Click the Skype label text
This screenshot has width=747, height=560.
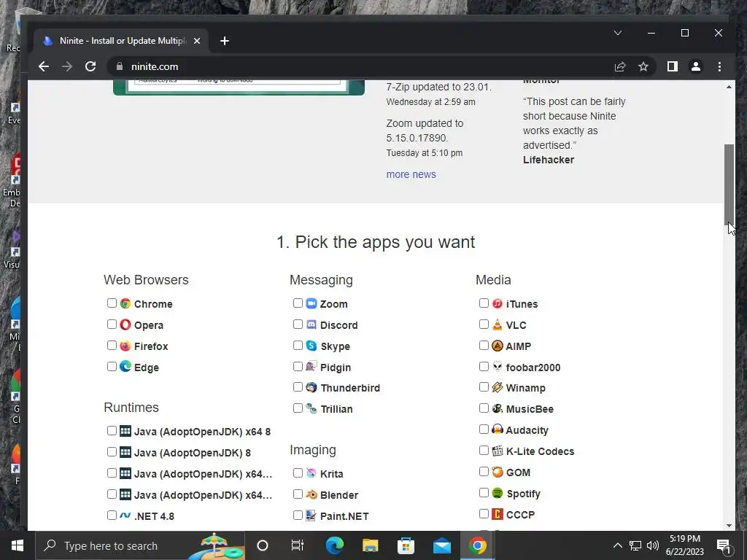336,346
